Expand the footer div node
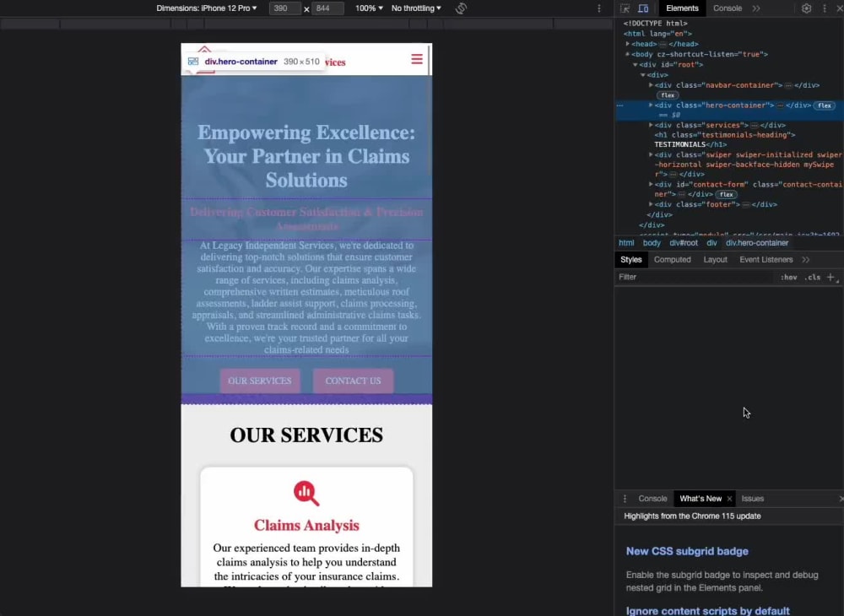Viewport: 844px width, 616px height. coord(651,204)
